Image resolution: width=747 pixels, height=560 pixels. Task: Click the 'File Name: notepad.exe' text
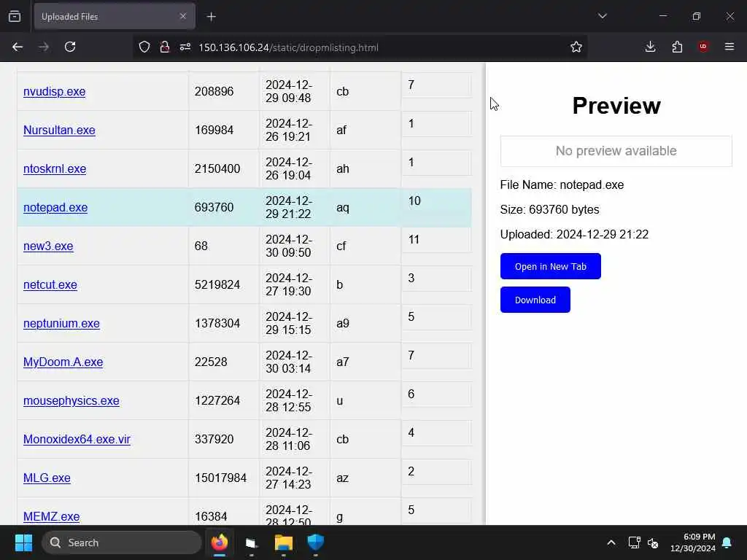click(x=562, y=184)
